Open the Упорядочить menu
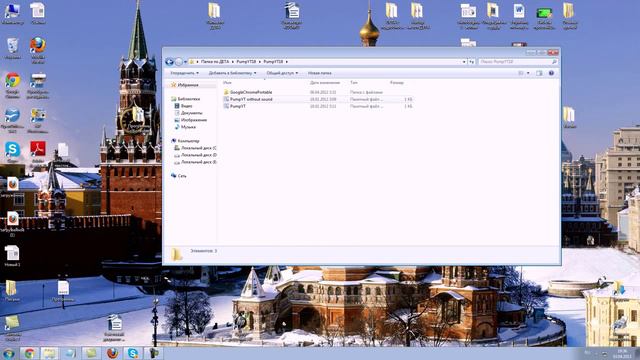 184,73
